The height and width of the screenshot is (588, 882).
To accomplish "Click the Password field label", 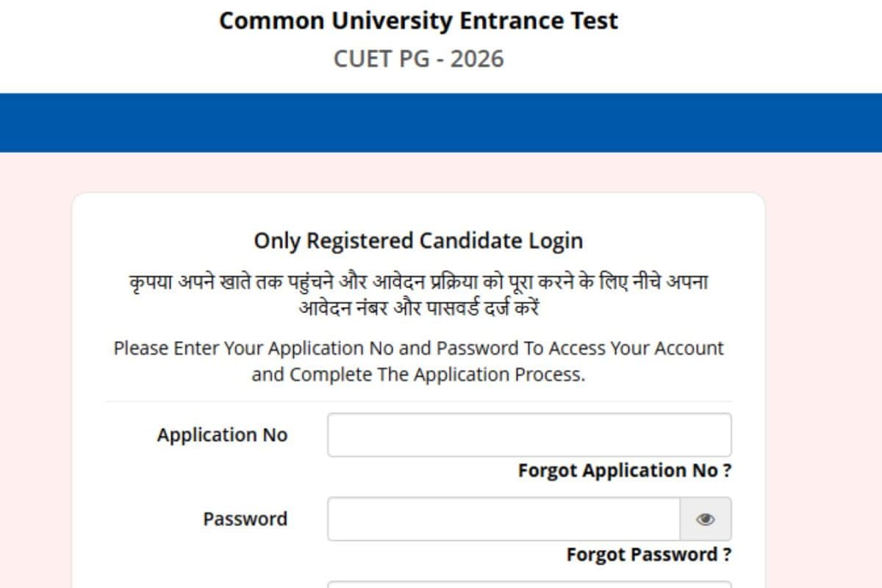I will click(x=245, y=519).
